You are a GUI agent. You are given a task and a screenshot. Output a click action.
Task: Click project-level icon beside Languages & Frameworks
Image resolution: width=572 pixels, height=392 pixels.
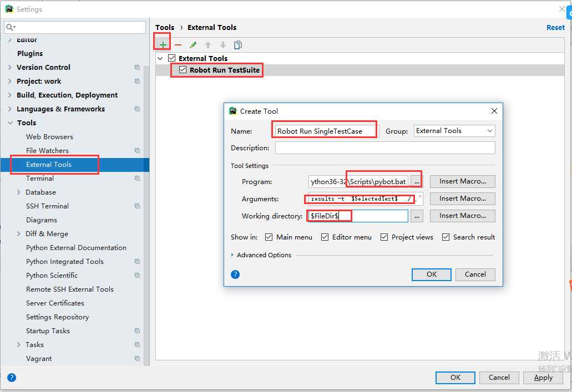pos(137,109)
